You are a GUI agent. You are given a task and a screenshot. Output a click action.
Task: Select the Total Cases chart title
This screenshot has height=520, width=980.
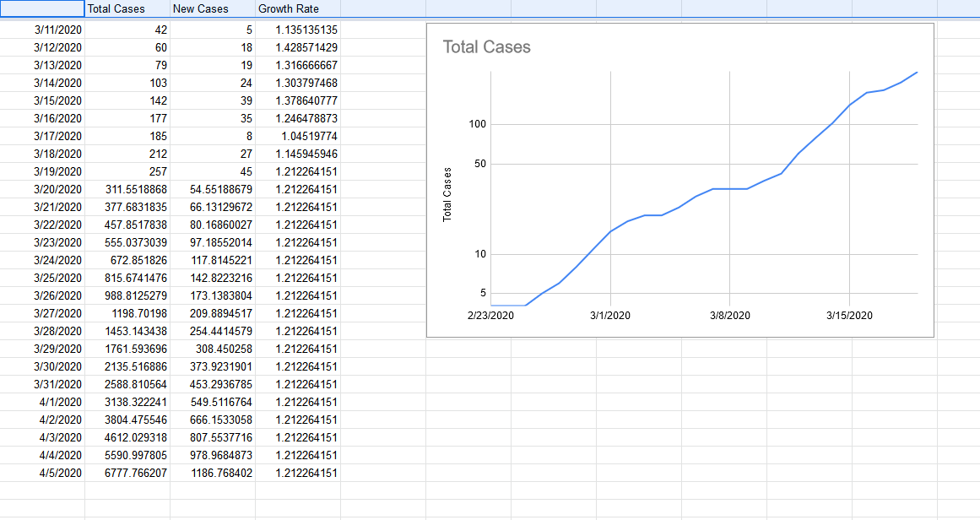tap(486, 47)
